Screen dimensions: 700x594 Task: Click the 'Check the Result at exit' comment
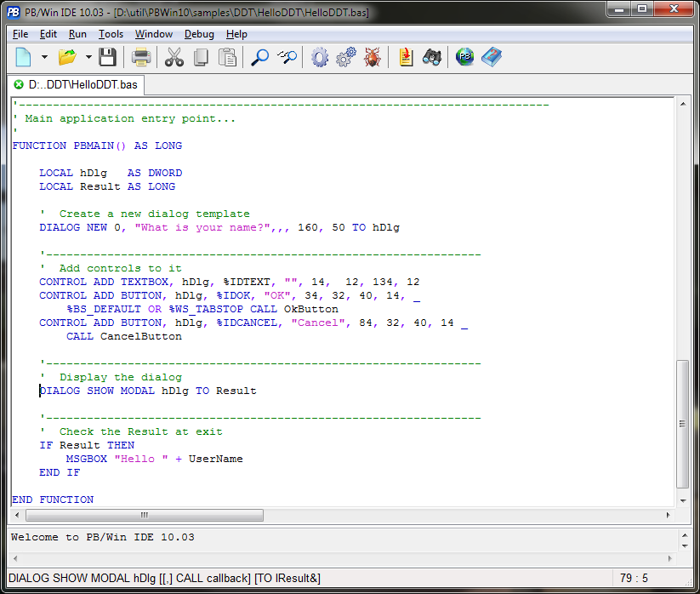(141, 431)
